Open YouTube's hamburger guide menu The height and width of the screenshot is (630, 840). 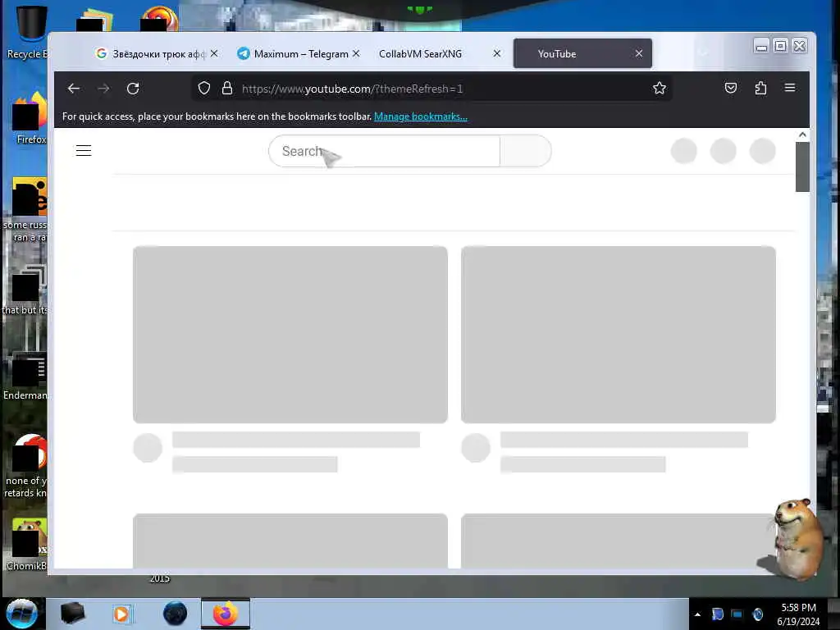pos(84,151)
